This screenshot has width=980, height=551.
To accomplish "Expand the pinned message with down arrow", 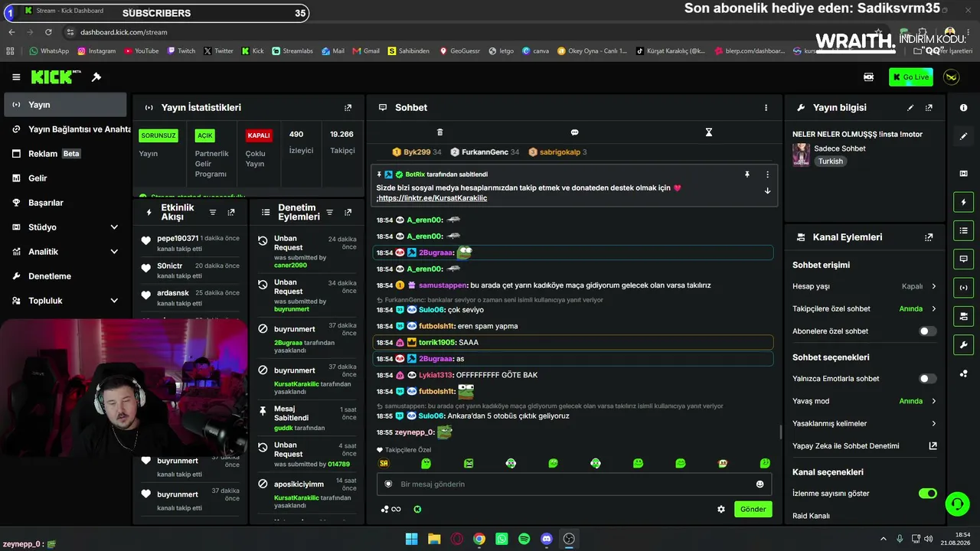I will pos(767,191).
